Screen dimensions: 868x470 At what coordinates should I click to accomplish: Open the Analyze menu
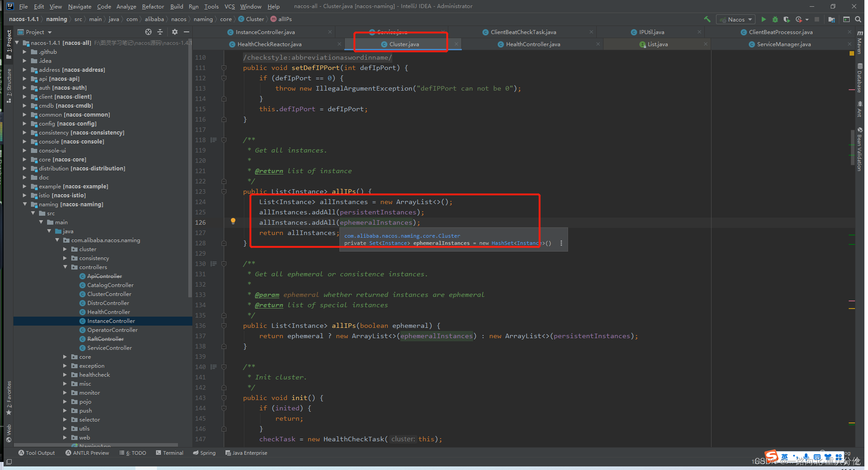pyautogui.click(x=126, y=6)
